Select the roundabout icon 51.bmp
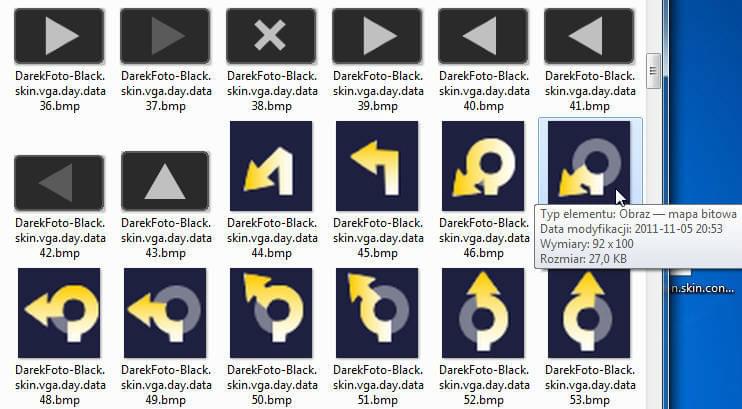Image resolution: width=742 pixels, height=409 pixels. click(377, 313)
